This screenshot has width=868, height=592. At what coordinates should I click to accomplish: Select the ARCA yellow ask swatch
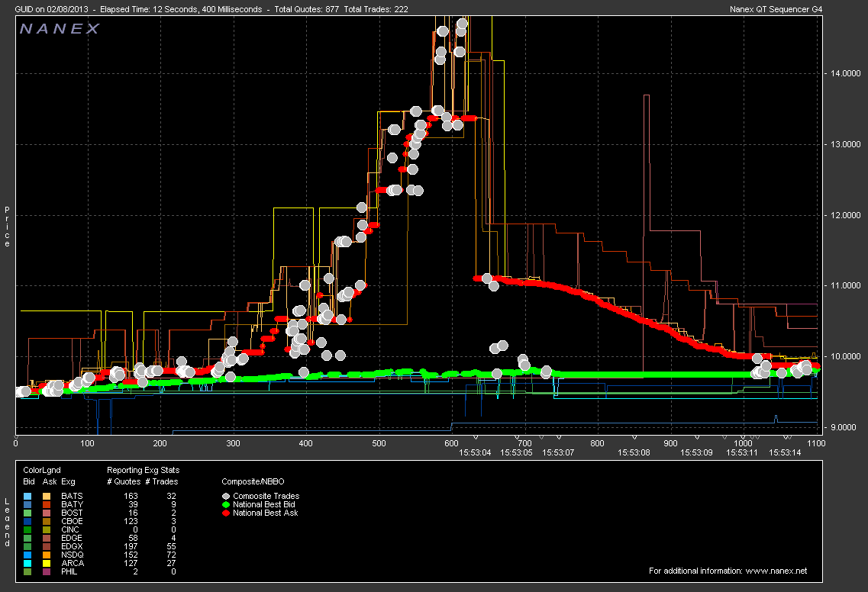tap(47, 563)
